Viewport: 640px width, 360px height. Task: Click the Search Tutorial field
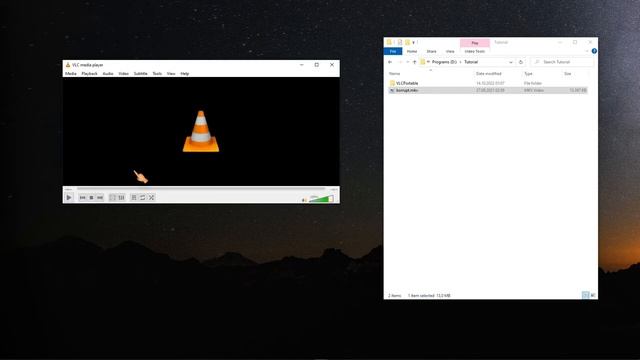(562, 62)
